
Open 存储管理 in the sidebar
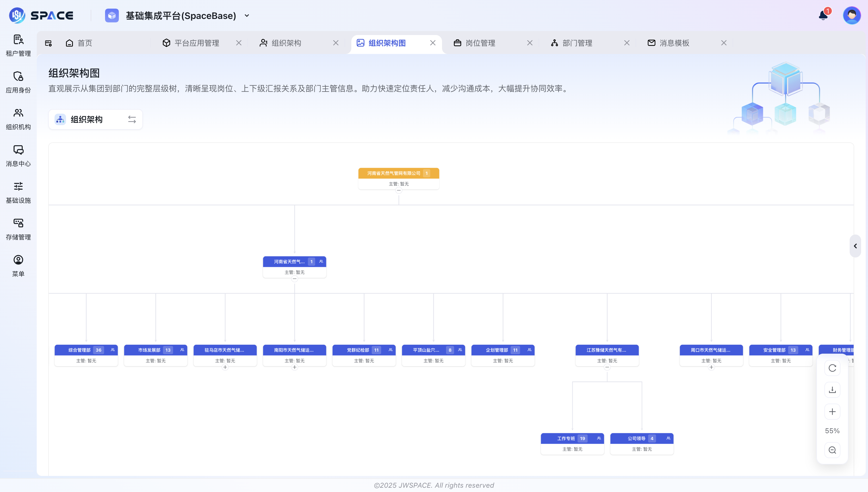click(x=18, y=229)
